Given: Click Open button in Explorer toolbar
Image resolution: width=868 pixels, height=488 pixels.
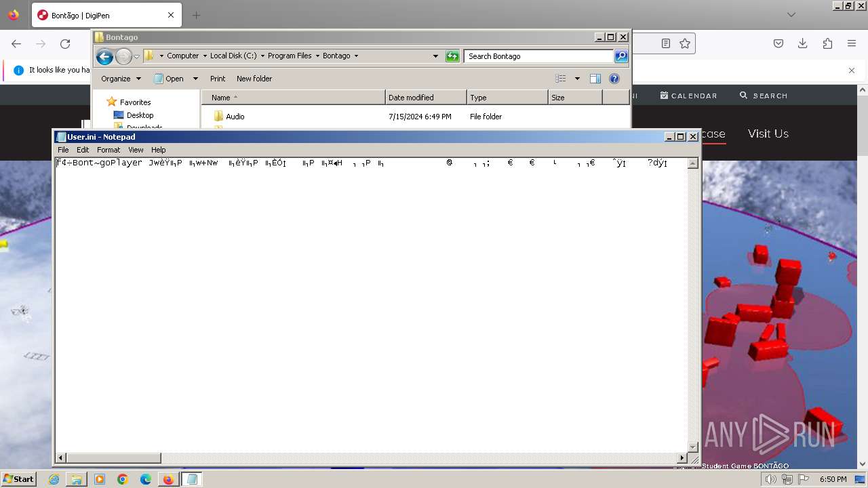Looking at the screenshot, I should pyautogui.click(x=169, y=79).
